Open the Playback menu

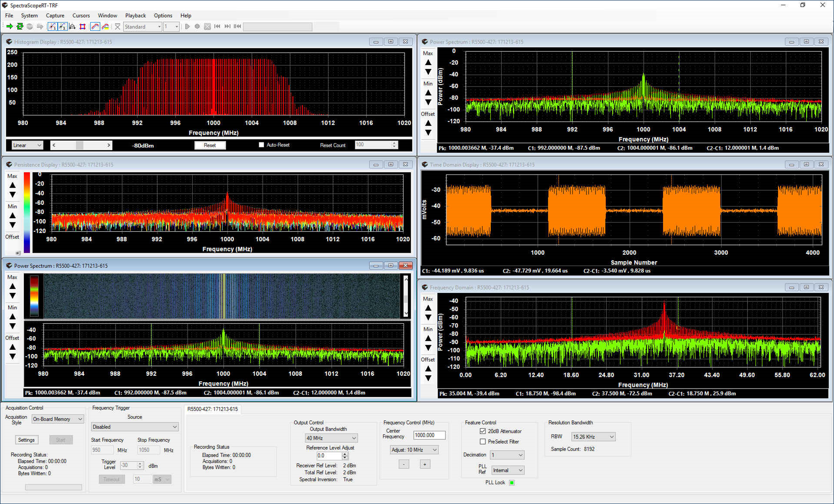135,15
